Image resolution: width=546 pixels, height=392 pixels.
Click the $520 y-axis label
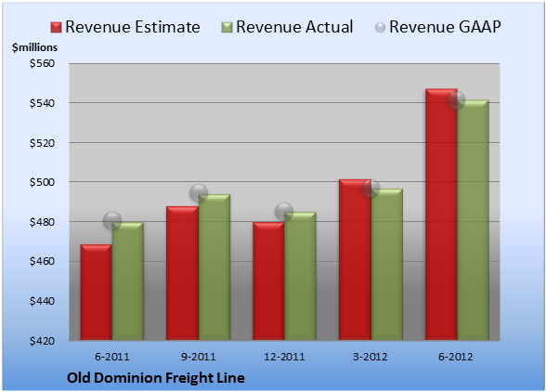point(42,143)
